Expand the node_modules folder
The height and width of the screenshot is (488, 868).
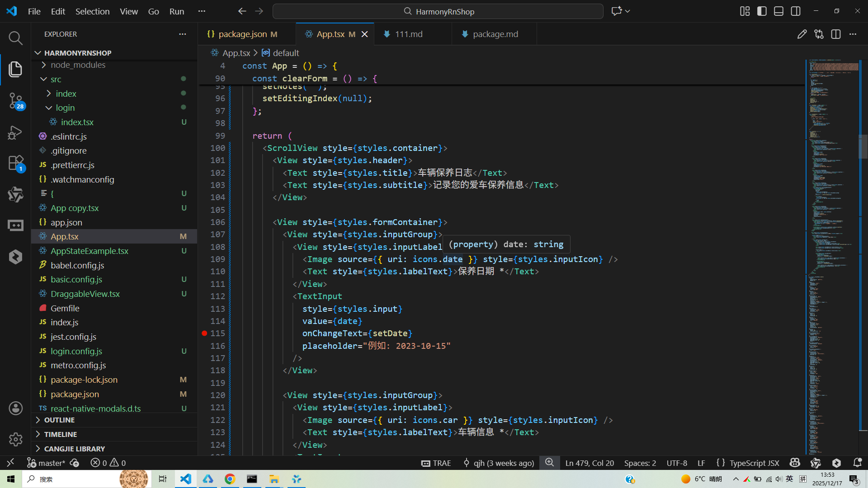pyautogui.click(x=78, y=65)
